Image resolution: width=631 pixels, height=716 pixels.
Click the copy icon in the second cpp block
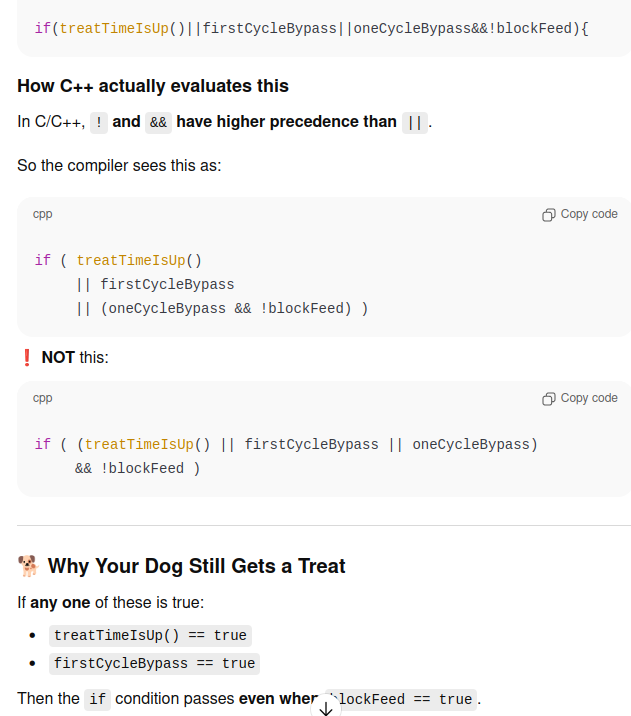click(x=548, y=399)
